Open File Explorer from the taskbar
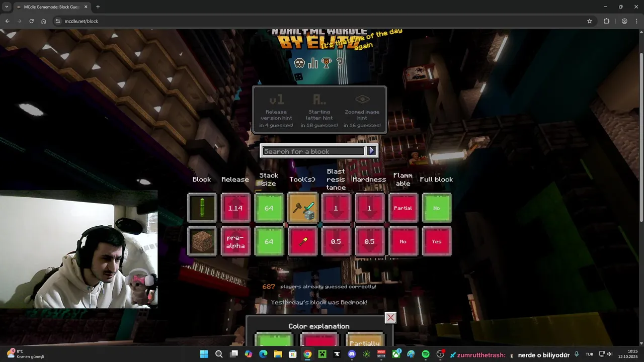644x362 pixels. coord(278,354)
